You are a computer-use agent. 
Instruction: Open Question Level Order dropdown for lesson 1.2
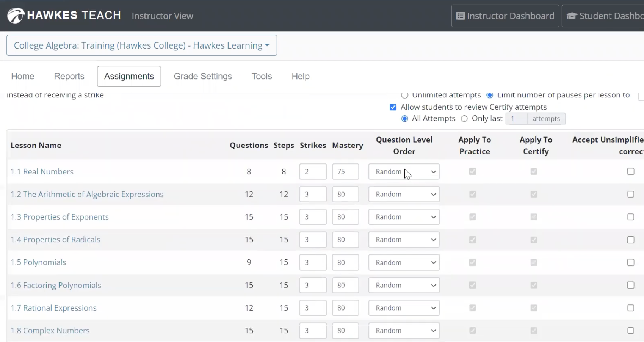[x=404, y=194]
